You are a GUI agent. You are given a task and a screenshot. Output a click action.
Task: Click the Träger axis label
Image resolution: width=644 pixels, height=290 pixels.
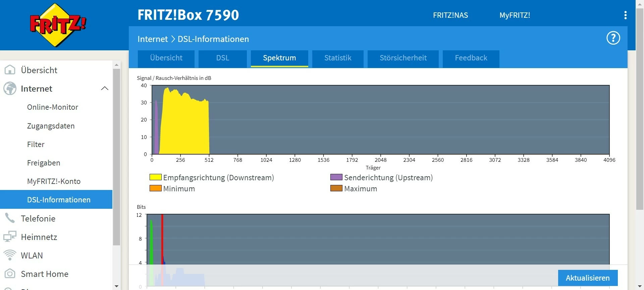point(373,167)
